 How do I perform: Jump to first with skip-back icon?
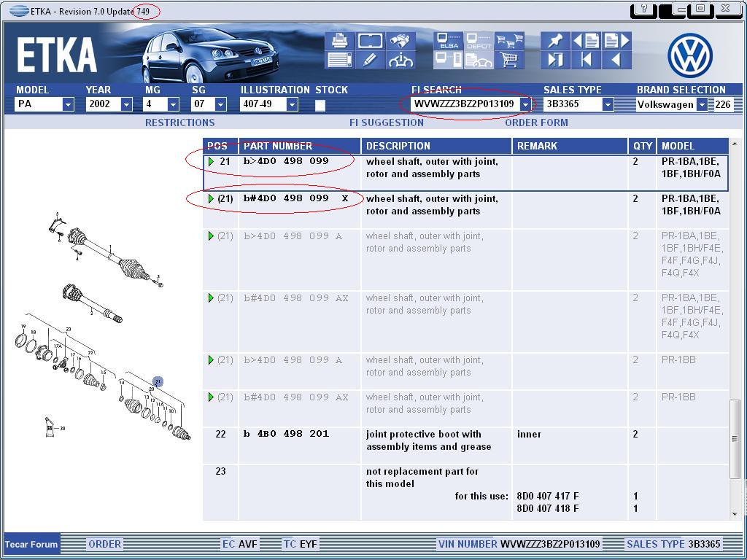click(586, 60)
